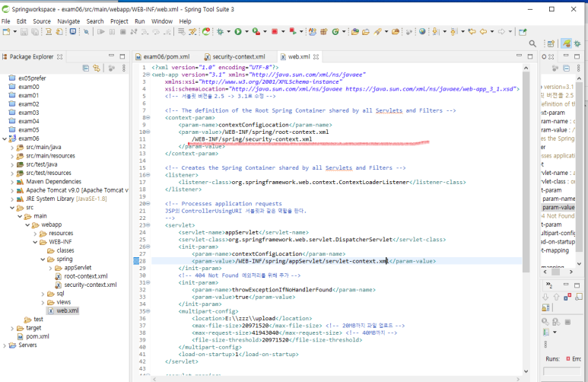
Task: Open a console via the monitor icon
Action: point(73,32)
